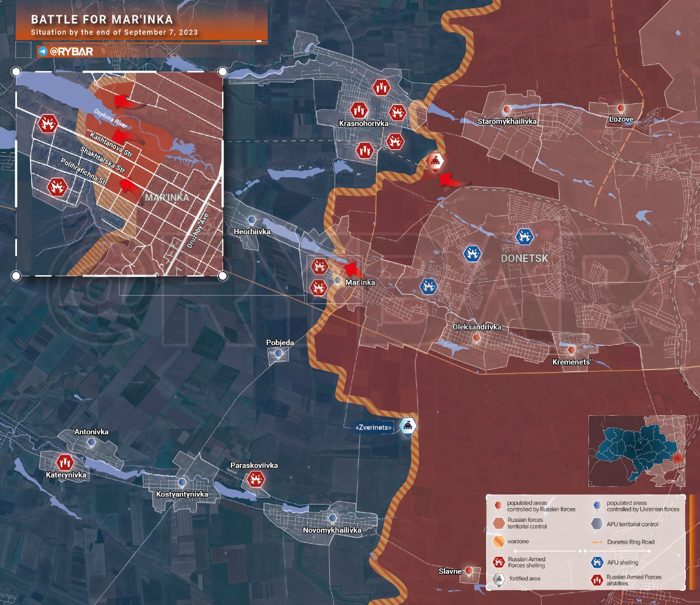The height and width of the screenshot is (605, 700).
Task: Click the Krasnohorivka label
Action: click(x=364, y=124)
